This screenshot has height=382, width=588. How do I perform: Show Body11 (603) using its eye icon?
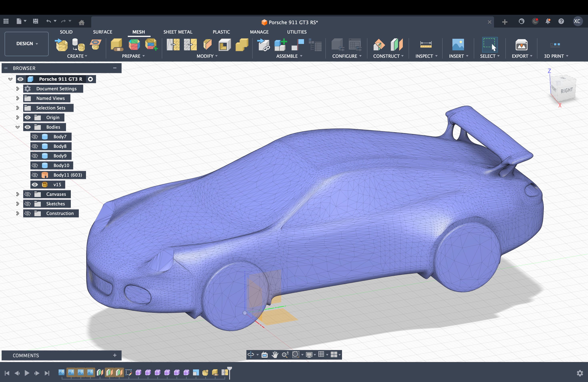(35, 175)
